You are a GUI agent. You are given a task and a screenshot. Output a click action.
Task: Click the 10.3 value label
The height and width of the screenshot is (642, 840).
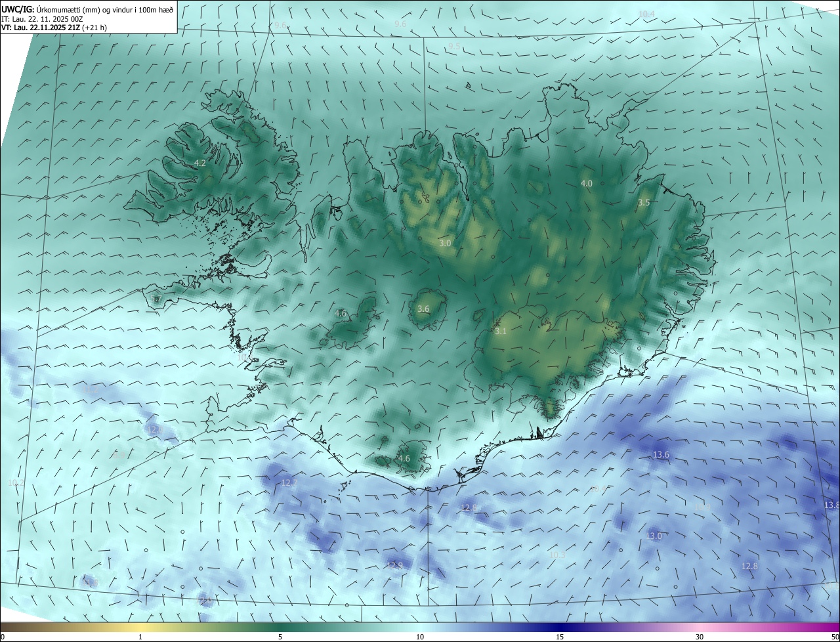click(557, 555)
